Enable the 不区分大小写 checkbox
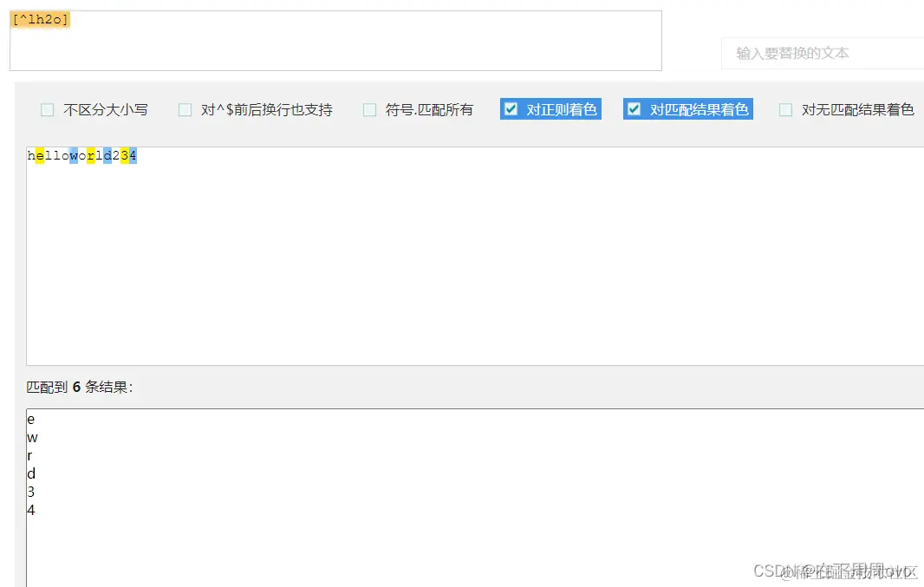The image size is (924, 587). pyautogui.click(x=48, y=109)
